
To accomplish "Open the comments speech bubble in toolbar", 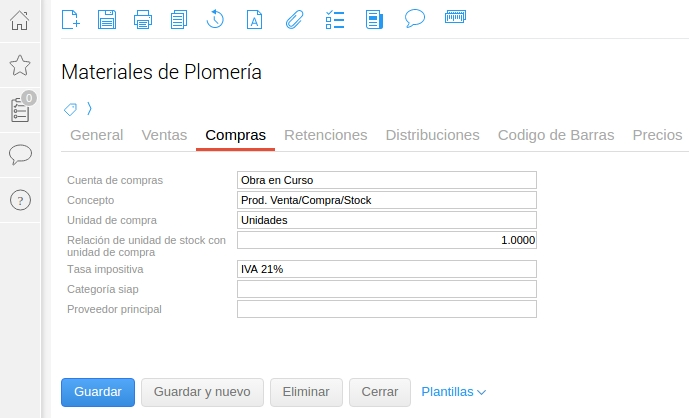I will pos(415,19).
